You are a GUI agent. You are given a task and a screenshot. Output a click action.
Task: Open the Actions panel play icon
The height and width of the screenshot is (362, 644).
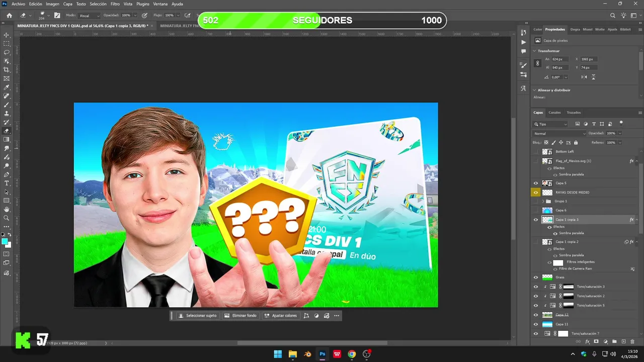tap(523, 42)
